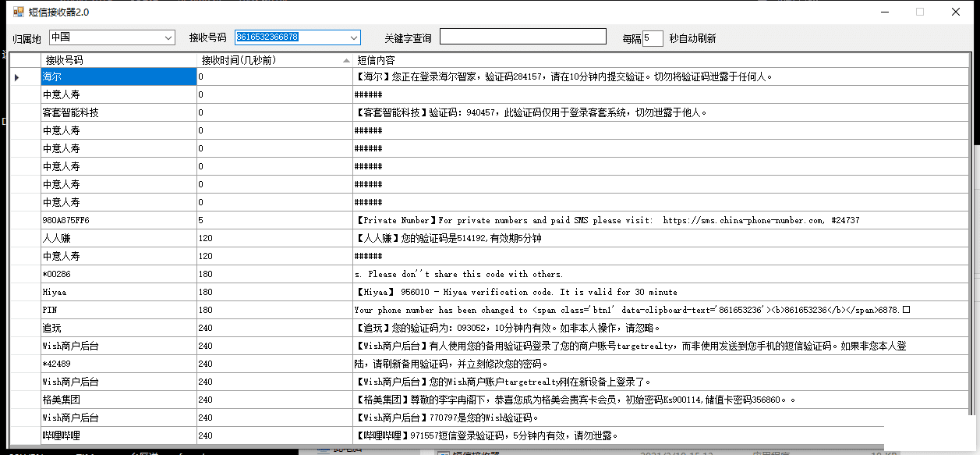This screenshot has height=455, width=980.
Task: Click the row header of the 海尔 row
Action: (x=25, y=76)
